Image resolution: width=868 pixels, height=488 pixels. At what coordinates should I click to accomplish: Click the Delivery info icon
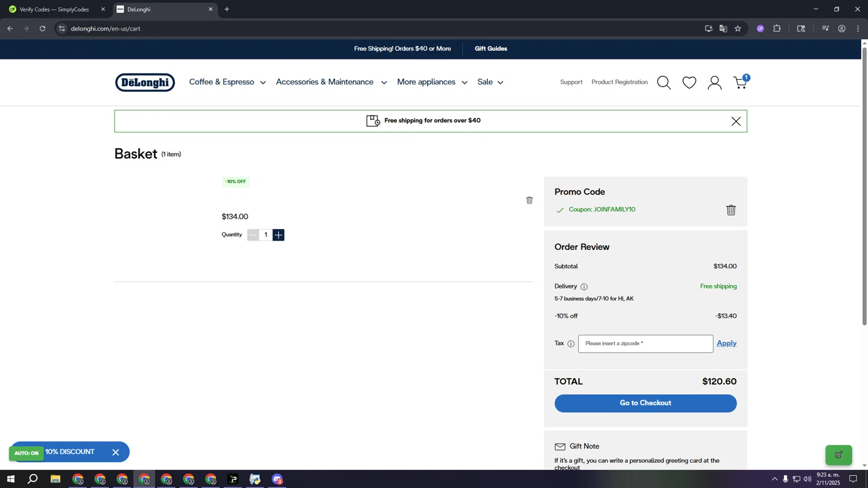584,287
